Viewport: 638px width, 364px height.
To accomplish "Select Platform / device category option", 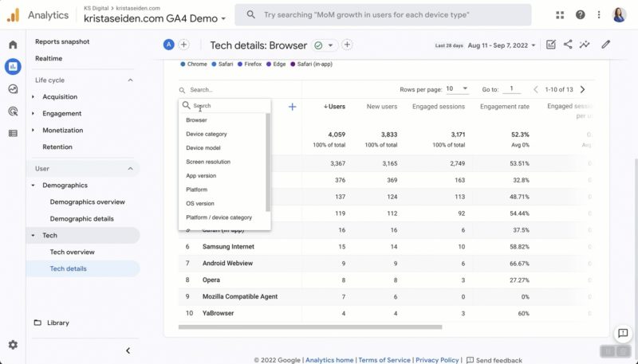I will pos(219,217).
